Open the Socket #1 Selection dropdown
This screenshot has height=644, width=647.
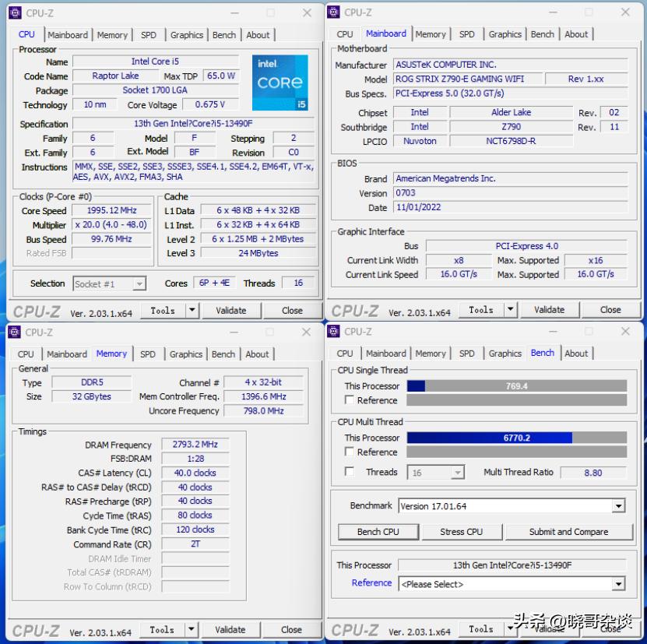139,284
